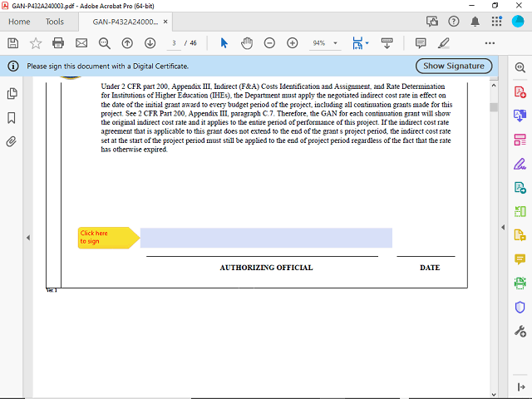Open the Protect shield tool
This screenshot has width=532, height=399.
click(520, 307)
